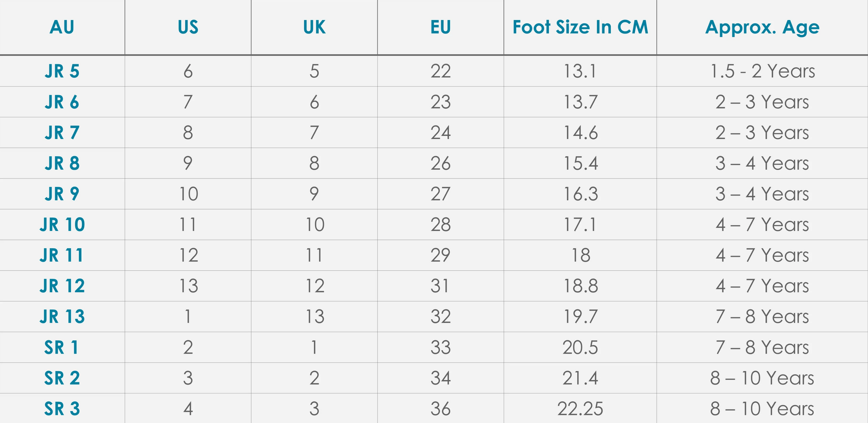The image size is (868, 423).
Task: Select the 13.7 foot size cell
Action: coord(580,102)
